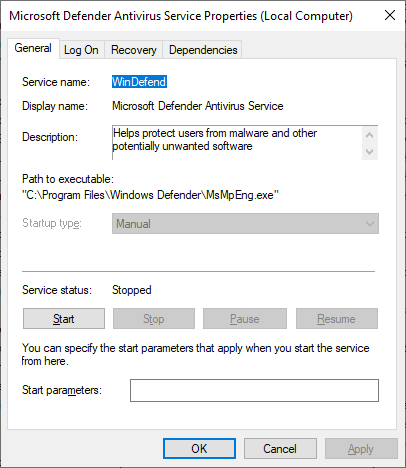Confirm changes with the OK button

click(x=199, y=449)
